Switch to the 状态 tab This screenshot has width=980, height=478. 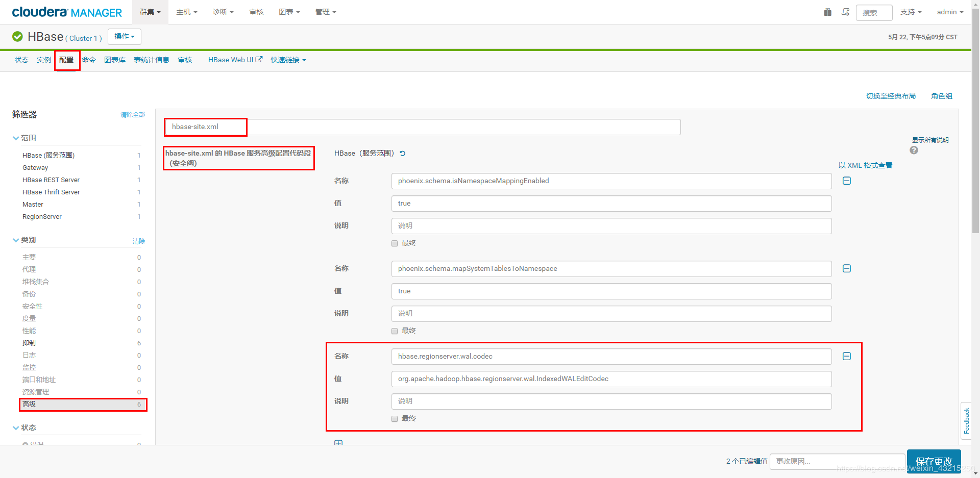(21, 60)
